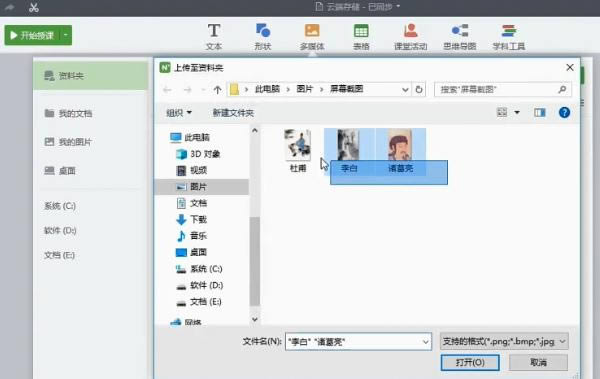Select 系统 (C:) in the navigation tree
This screenshot has width=600, height=379.
coord(199,269)
